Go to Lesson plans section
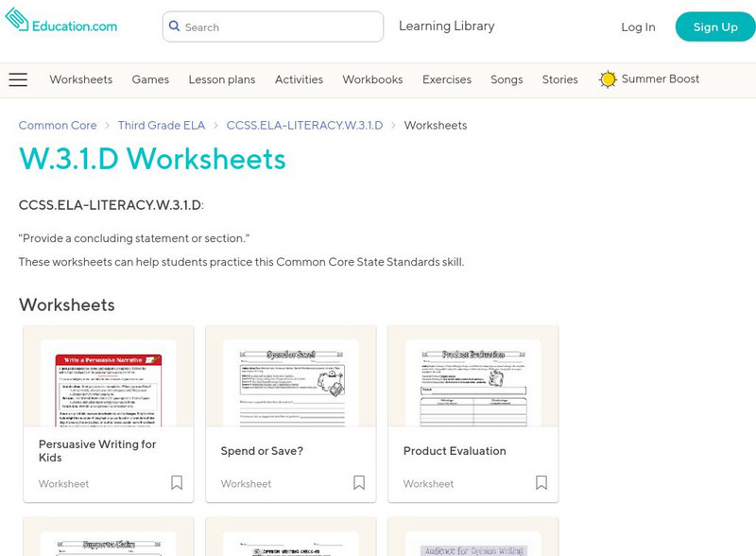Screen dimensions: 756x556 pos(221,79)
